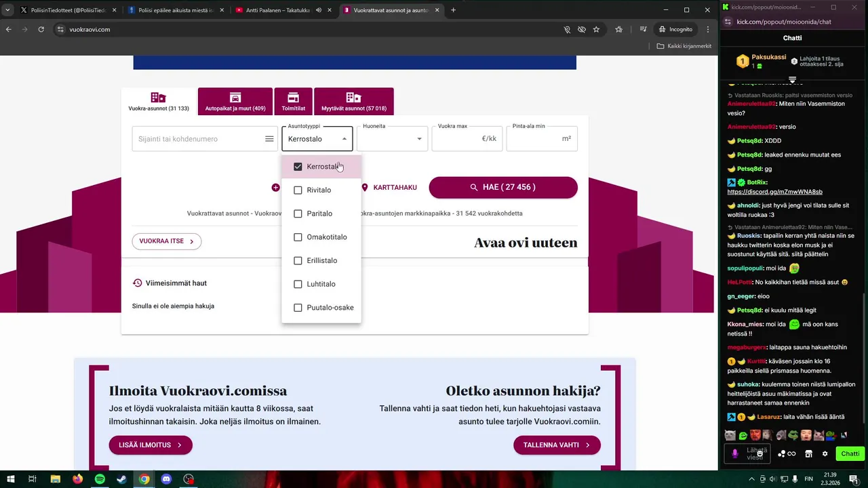Switch to Toimitilat tab
This screenshot has width=868, height=488.
(x=293, y=102)
